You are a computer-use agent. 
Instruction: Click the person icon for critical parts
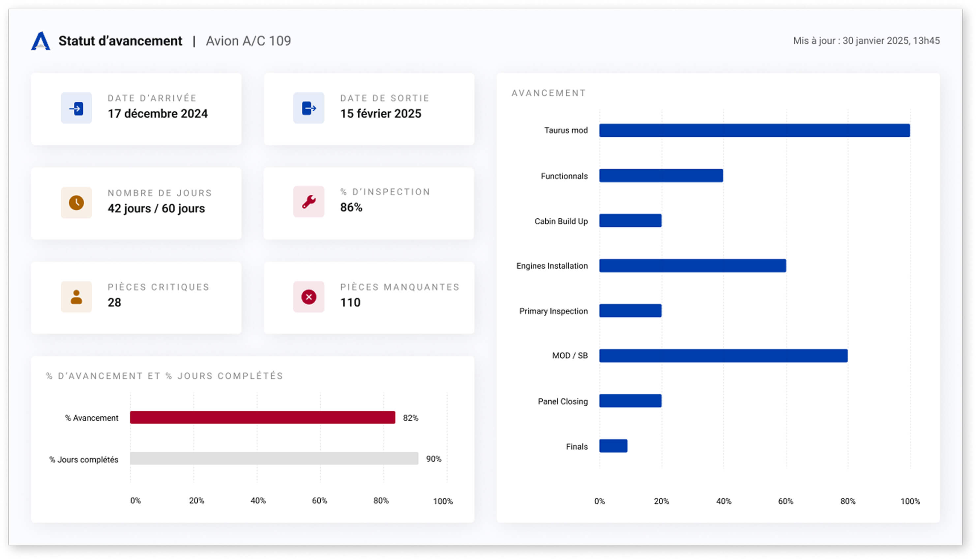[76, 297]
